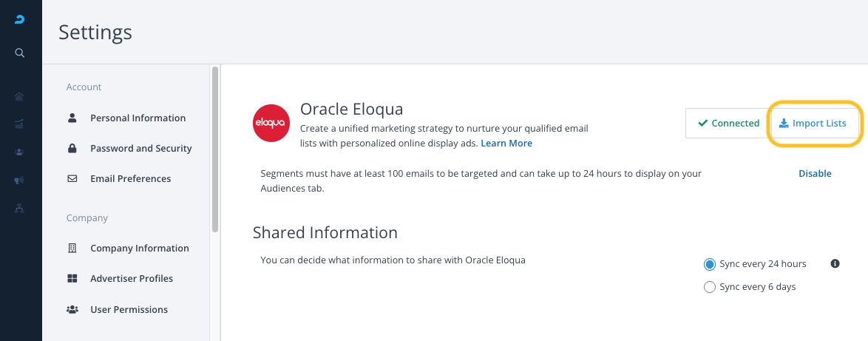Screen dimensions: 868x341
Task: Go to Email Preferences
Action: tap(130, 178)
